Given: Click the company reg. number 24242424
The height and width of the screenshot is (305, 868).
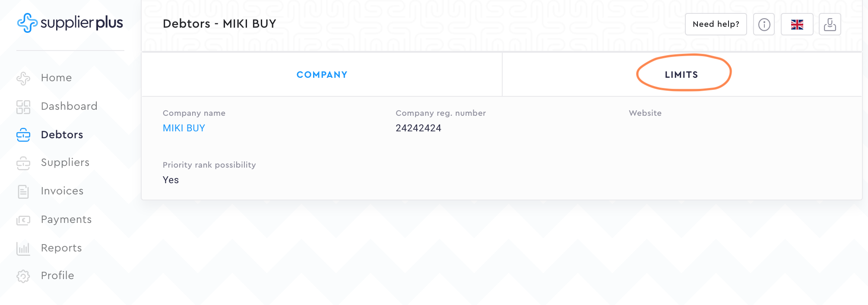Looking at the screenshot, I should coord(418,128).
